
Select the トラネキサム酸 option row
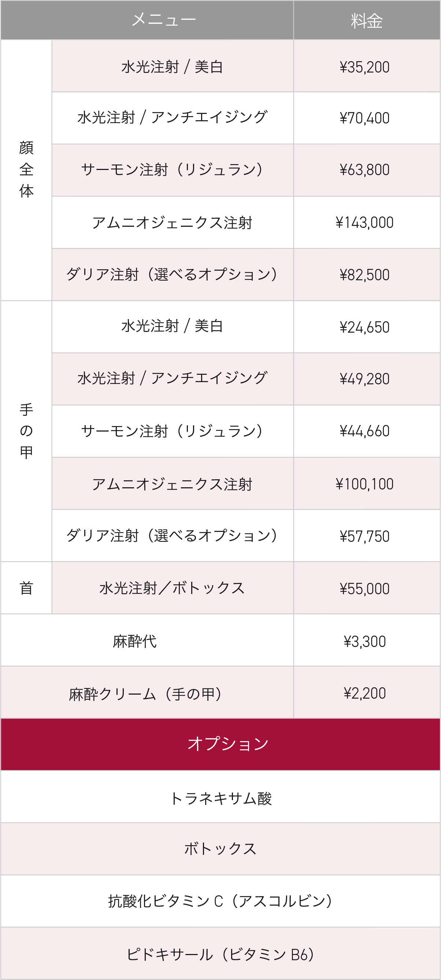click(221, 798)
